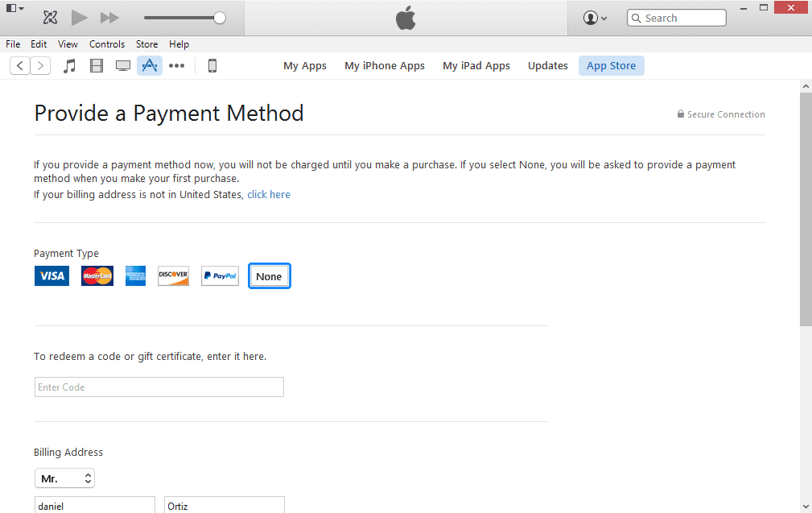Open the Store menu
The width and height of the screenshot is (812, 513).
pos(146,44)
